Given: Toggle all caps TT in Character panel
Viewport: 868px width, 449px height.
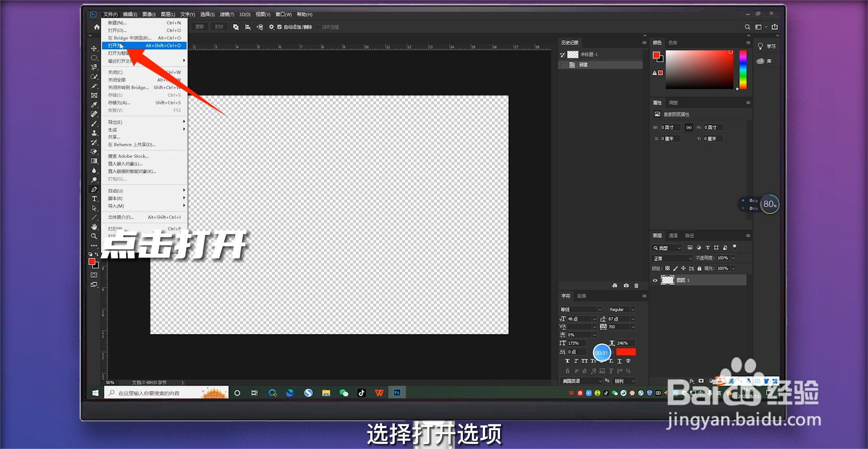Looking at the screenshot, I should pyautogui.click(x=585, y=361).
